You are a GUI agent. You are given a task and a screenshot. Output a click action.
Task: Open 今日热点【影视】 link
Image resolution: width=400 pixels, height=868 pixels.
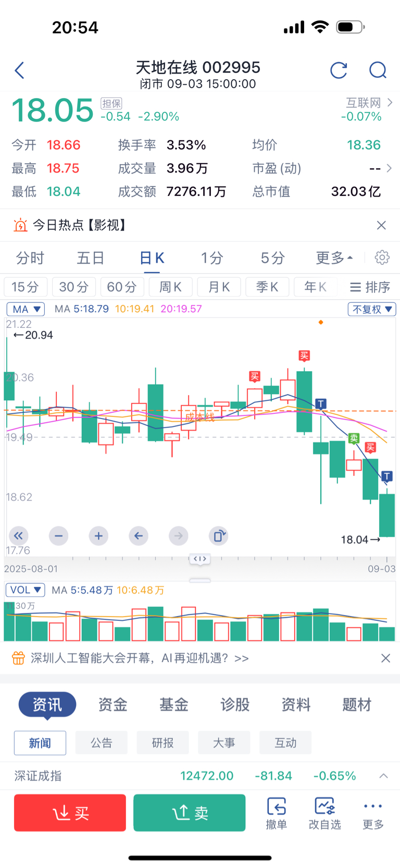coord(80,225)
